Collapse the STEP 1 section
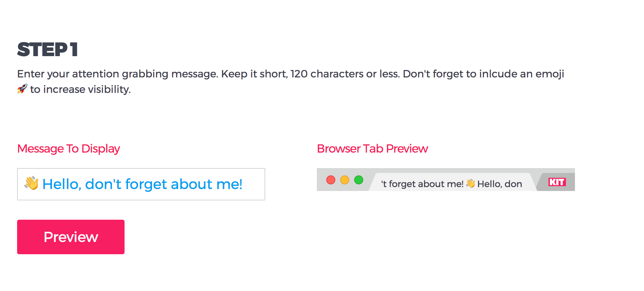This screenshot has height=291, width=644. [x=48, y=49]
